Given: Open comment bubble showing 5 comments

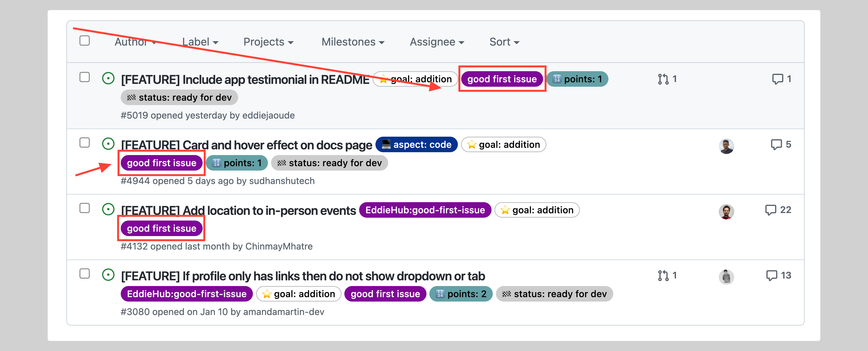Looking at the screenshot, I should [776, 145].
